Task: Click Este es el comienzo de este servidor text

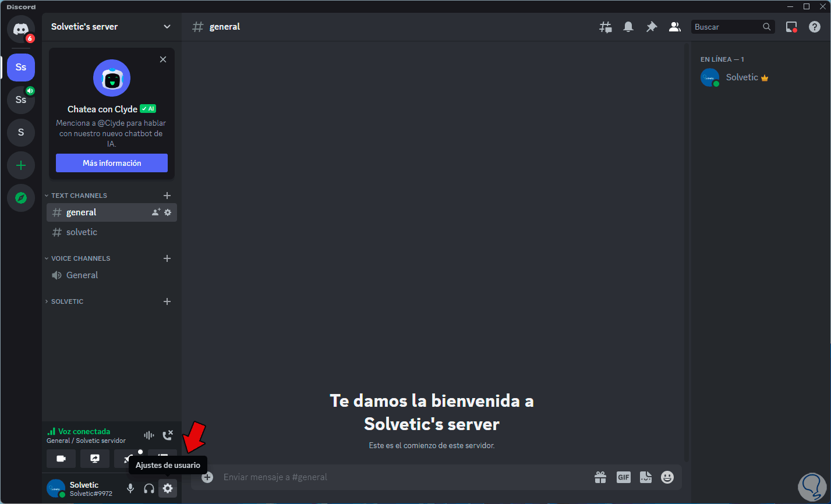Action: pos(432,446)
